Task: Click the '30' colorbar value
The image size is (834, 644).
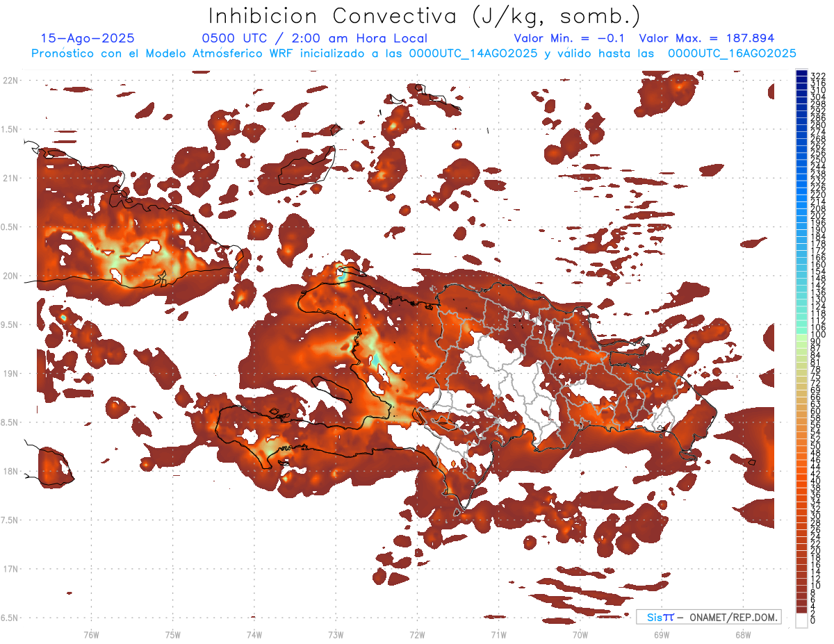Action: click(x=816, y=515)
